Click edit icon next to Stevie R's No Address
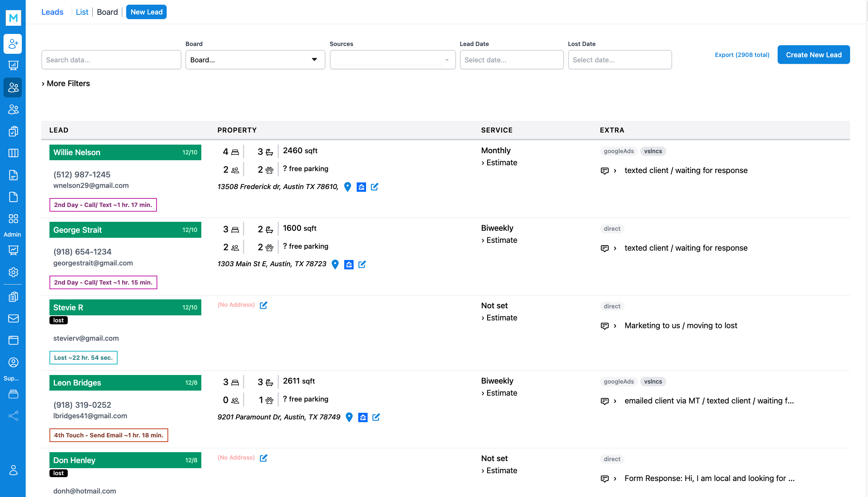The height and width of the screenshot is (497, 868). 264,305
